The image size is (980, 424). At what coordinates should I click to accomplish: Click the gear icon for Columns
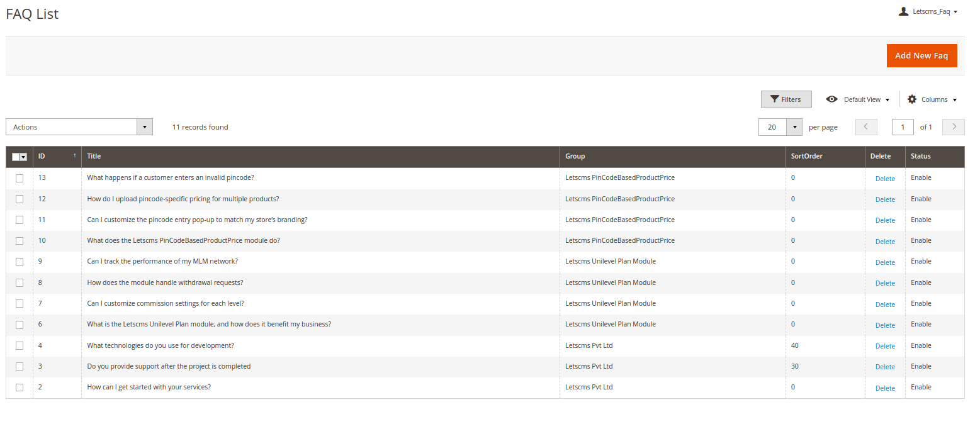(912, 99)
